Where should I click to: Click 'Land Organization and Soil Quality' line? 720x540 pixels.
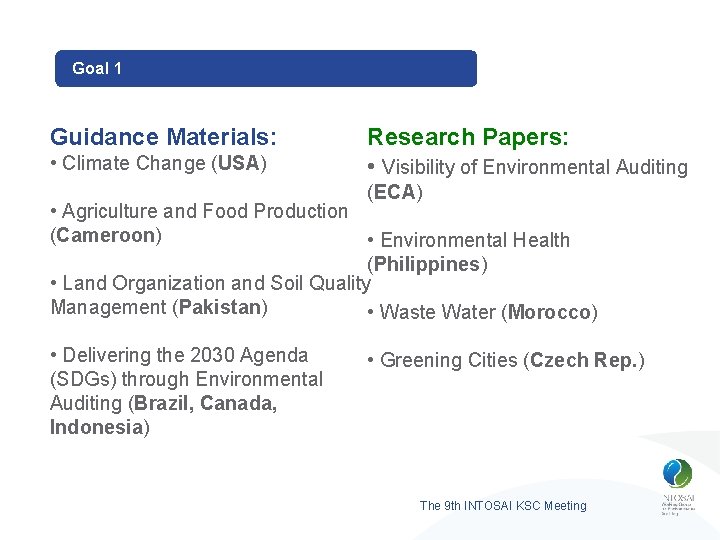point(211,283)
